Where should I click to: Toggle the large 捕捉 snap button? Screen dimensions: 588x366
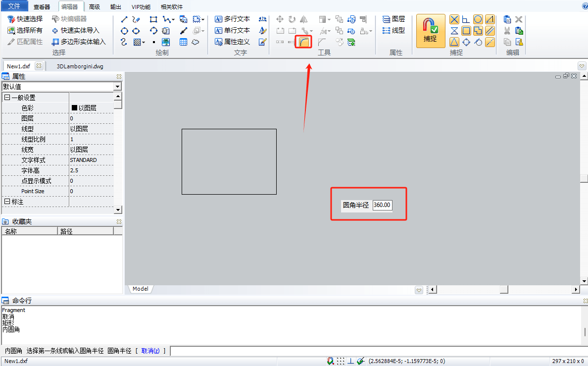coord(431,31)
